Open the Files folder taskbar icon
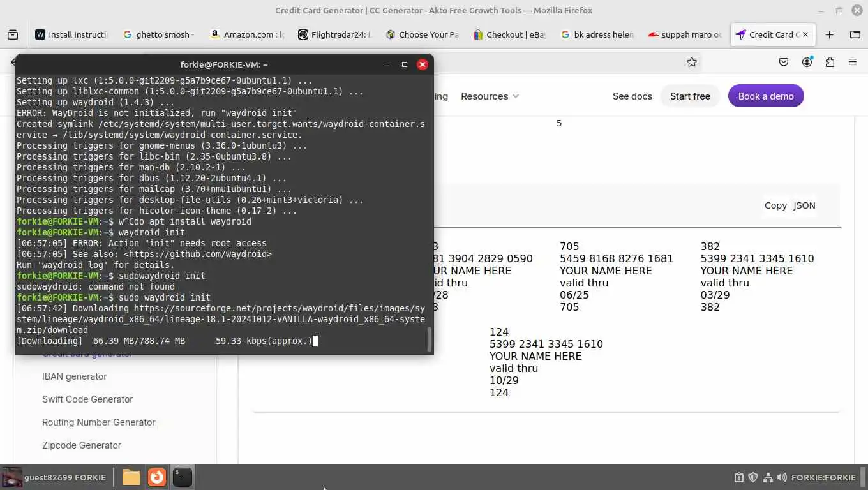 (131, 477)
